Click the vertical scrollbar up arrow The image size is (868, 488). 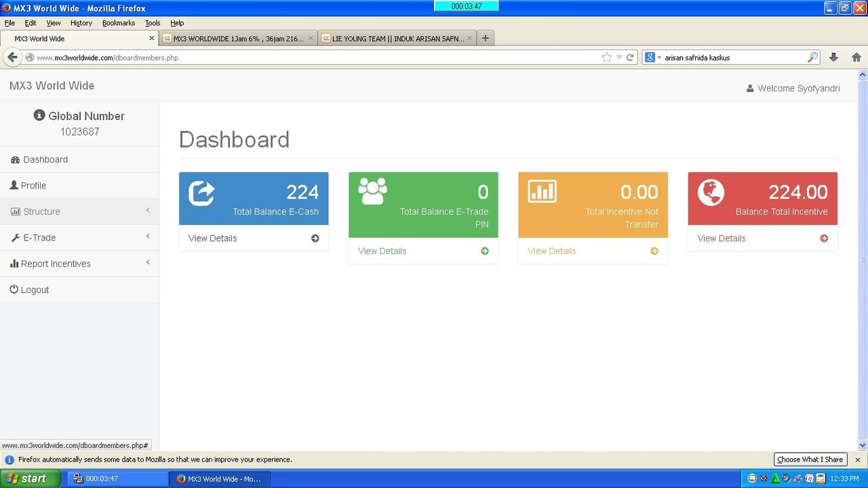[863, 75]
